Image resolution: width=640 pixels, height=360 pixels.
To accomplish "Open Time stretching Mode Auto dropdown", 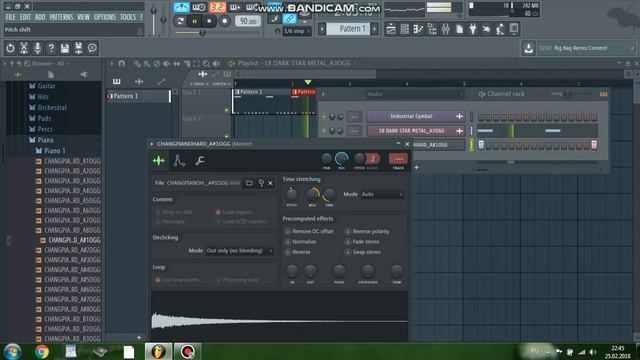I will [x=382, y=194].
